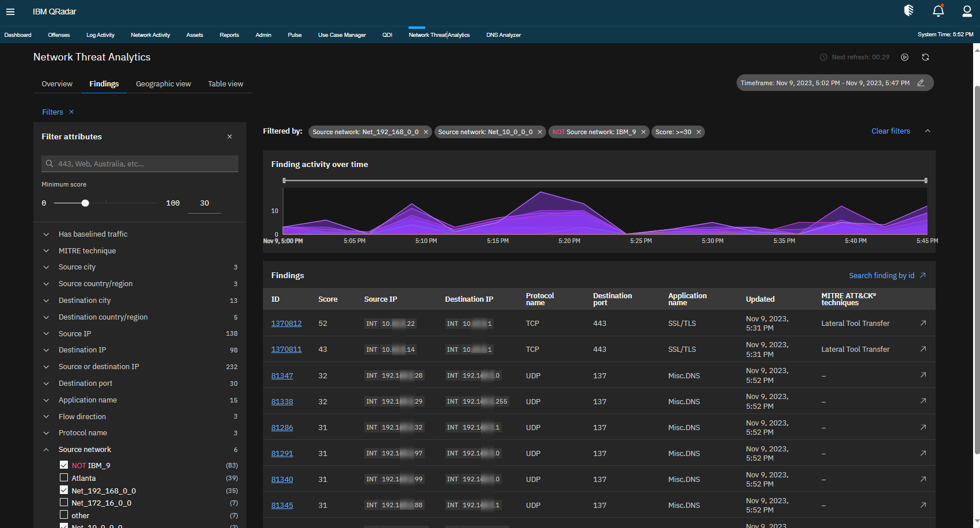
Task: Click the filter attributes search field
Action: tap(140, 164)
